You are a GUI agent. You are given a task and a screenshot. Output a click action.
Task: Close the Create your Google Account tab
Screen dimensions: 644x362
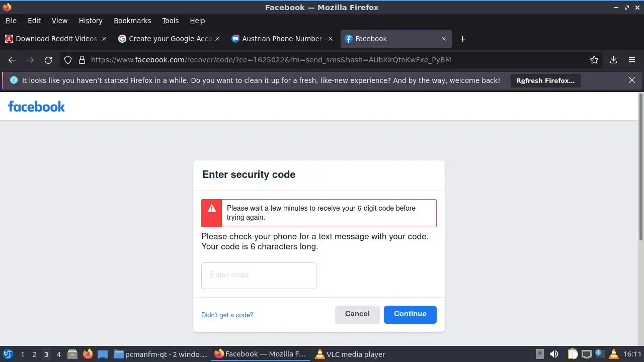(x=217, y=39)
